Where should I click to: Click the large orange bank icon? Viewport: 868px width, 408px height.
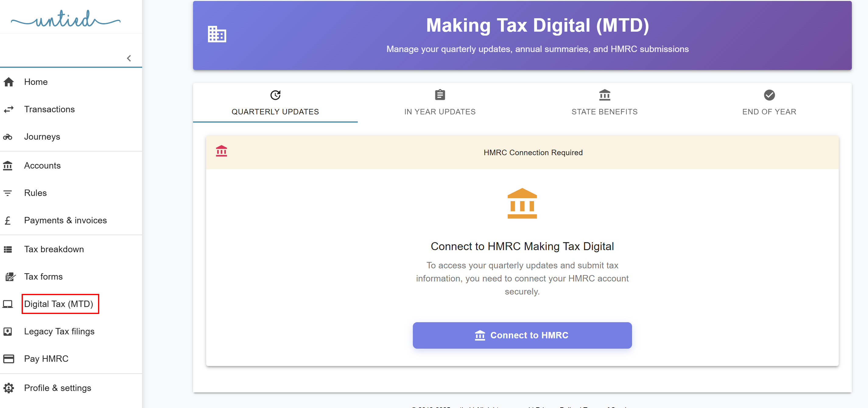(522, 203)
